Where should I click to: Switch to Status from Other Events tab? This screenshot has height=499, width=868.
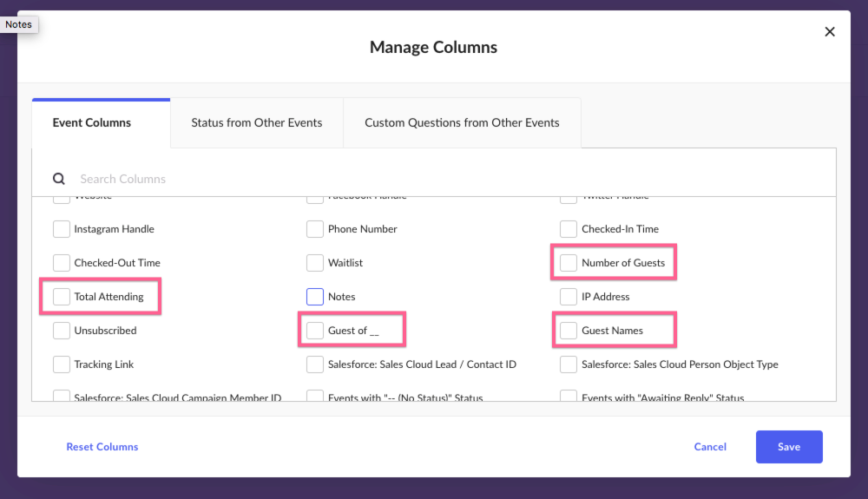coord(257,123)
